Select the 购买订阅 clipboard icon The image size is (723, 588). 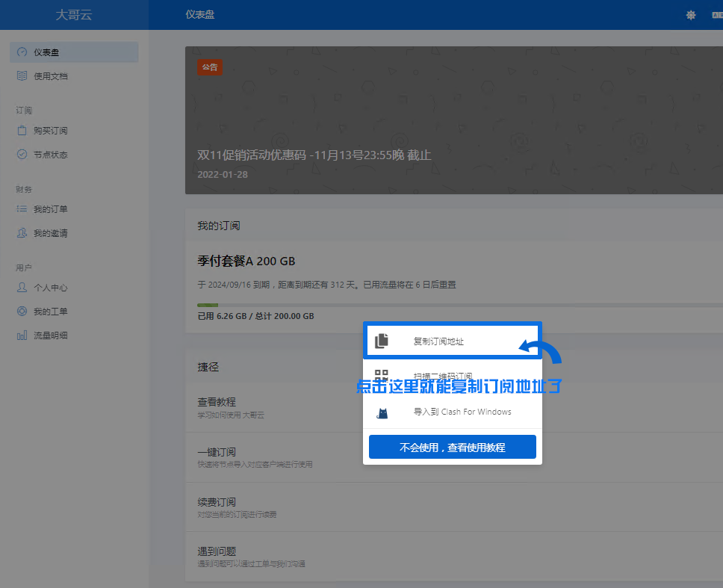click(x=21, y=130)
